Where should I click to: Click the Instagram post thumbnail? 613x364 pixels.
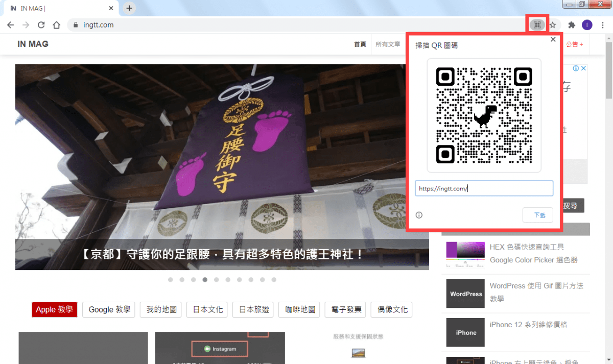(x=220, y=348)
